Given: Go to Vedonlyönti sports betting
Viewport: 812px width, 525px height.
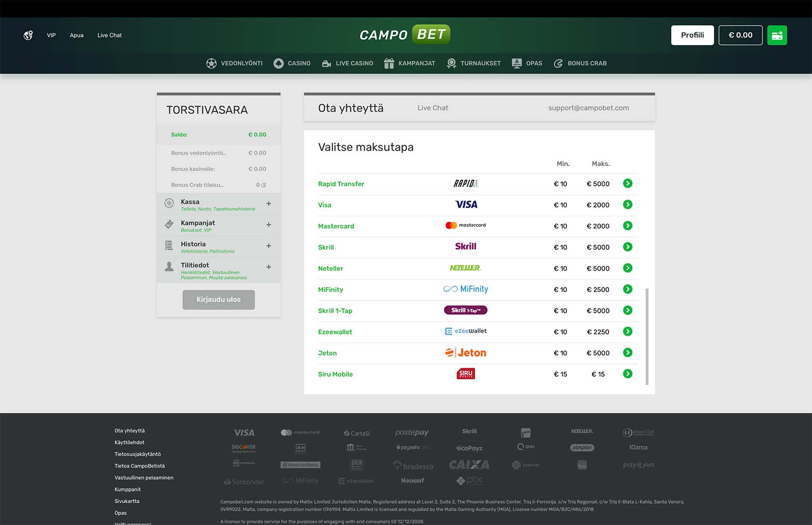Looking at the screenshot, I should point(234,63).
